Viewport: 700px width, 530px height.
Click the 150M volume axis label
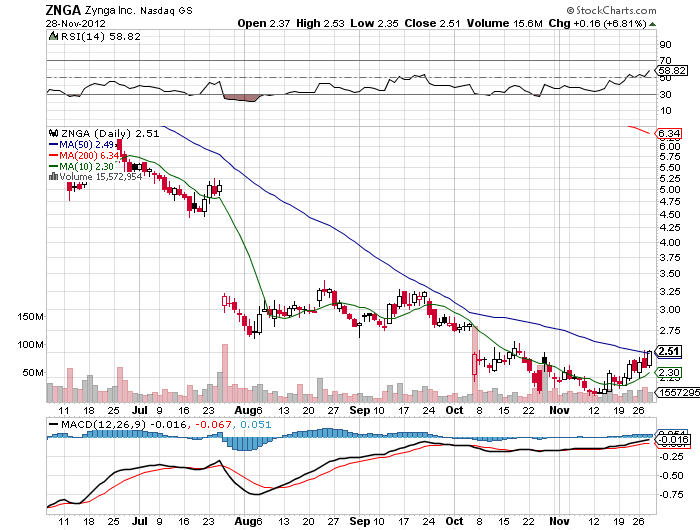click(30, 317)
